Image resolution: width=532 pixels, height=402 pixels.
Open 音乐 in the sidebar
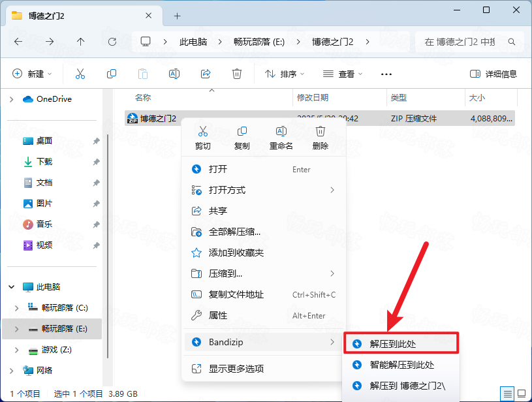click(44, 224)
